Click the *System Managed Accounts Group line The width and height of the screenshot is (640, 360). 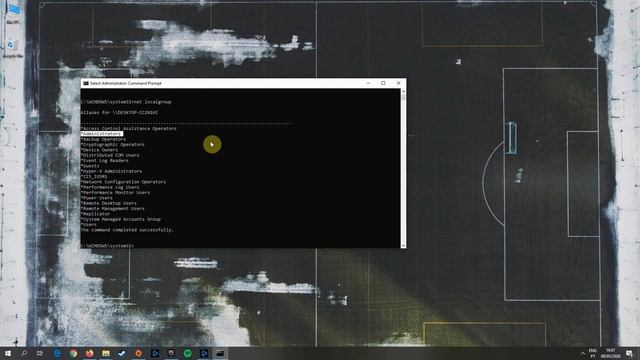pyautogui.click(x=120, y=219)
